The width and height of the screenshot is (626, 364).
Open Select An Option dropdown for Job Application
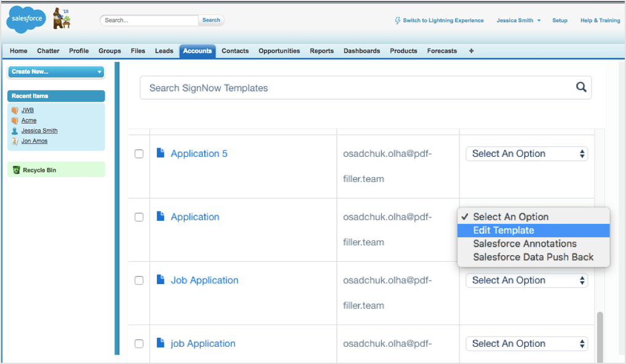526,280
